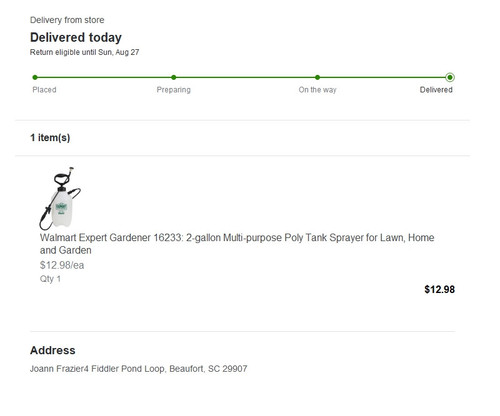
Task: Click the Fiddler Pond Loop delivery address
Action: pyautogui.click(x=139, y=369)
